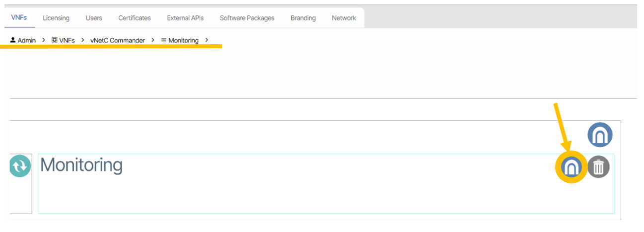This screenshot has width=644, height=232.
Task: Switch to the Licensing tab
Action: [x=56, y=18]
